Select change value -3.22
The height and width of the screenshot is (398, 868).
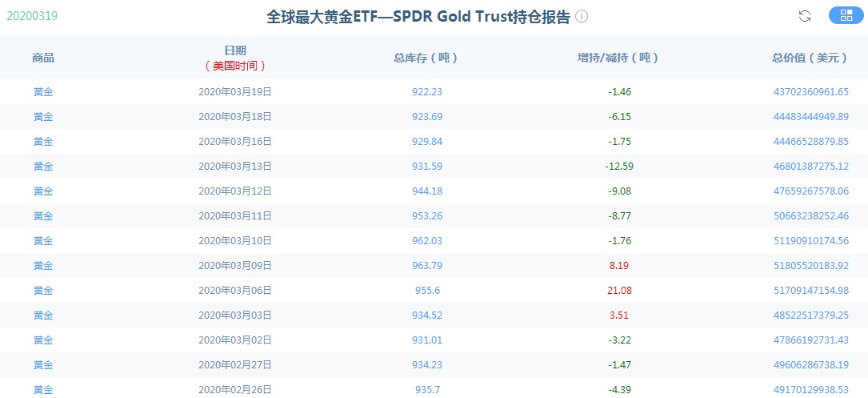[619, 340]
